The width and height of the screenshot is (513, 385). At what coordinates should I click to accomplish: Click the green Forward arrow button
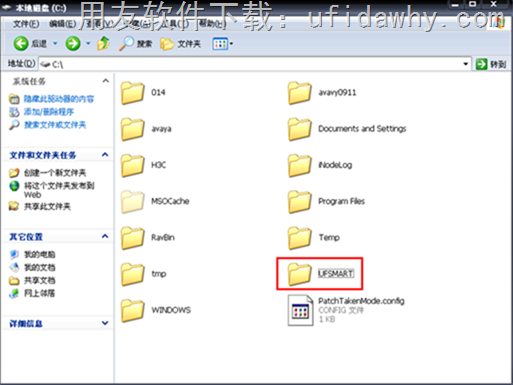click(73, 44)
